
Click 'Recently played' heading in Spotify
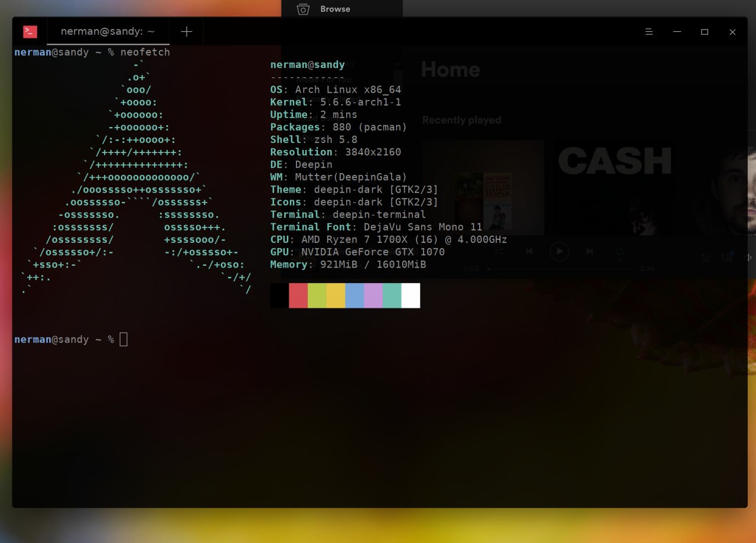click(461, 120)
